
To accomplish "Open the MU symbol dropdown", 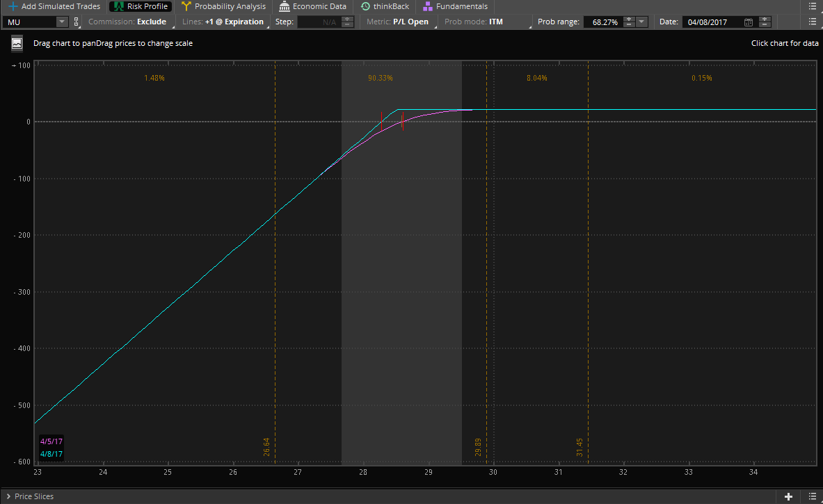I will pos(61,22).
